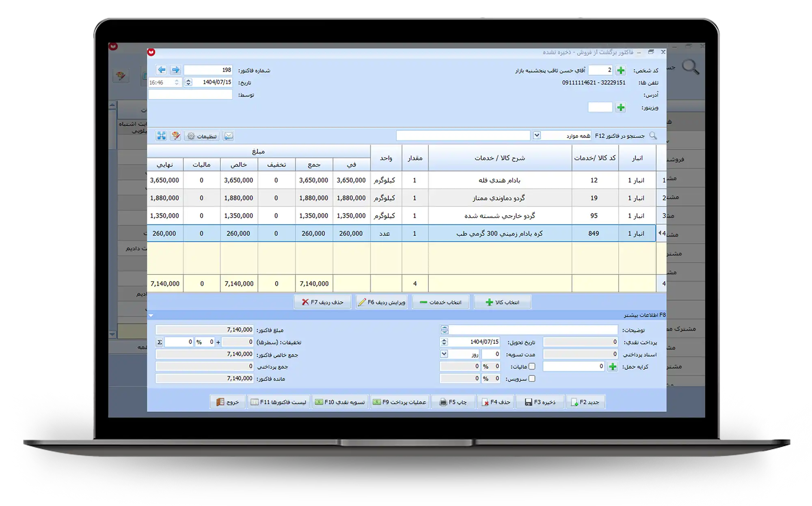
Task: Open the settlement period unit dropdown
Action: coord(444,354)
